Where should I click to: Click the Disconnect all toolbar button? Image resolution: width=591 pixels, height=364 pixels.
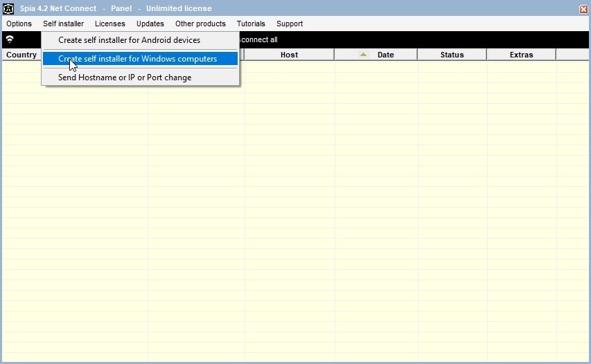coord(258,39)
